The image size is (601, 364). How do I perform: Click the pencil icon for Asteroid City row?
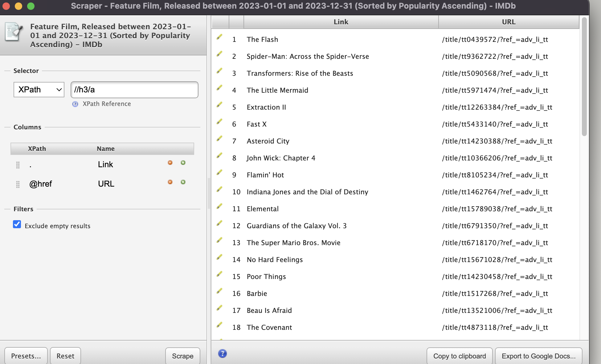pos(219,139)
